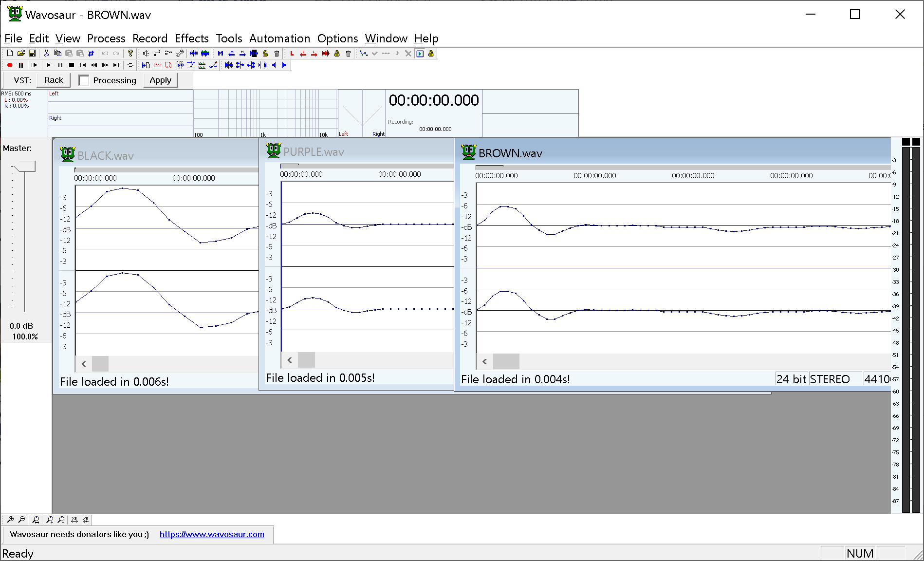Open the Edit menu

[39, 38]
